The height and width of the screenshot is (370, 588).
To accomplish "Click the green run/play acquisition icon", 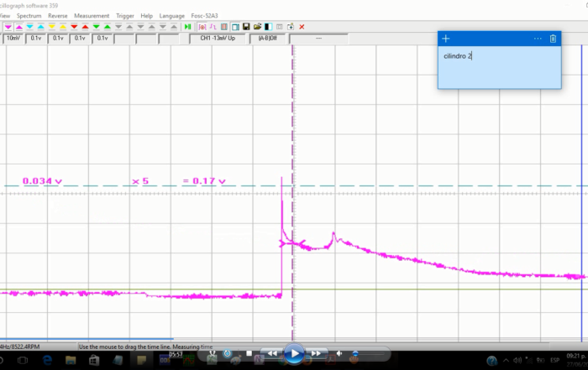I will coord(188,27).
